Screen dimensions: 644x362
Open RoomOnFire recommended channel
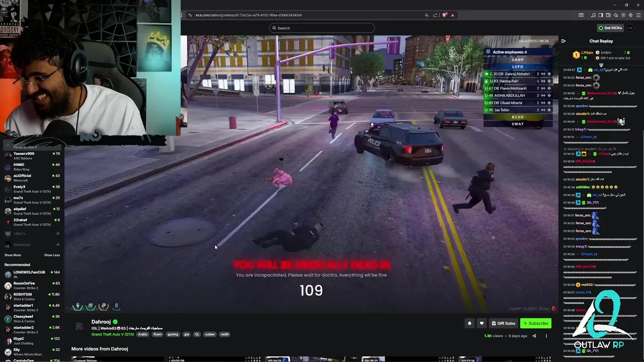click(32, 286)
